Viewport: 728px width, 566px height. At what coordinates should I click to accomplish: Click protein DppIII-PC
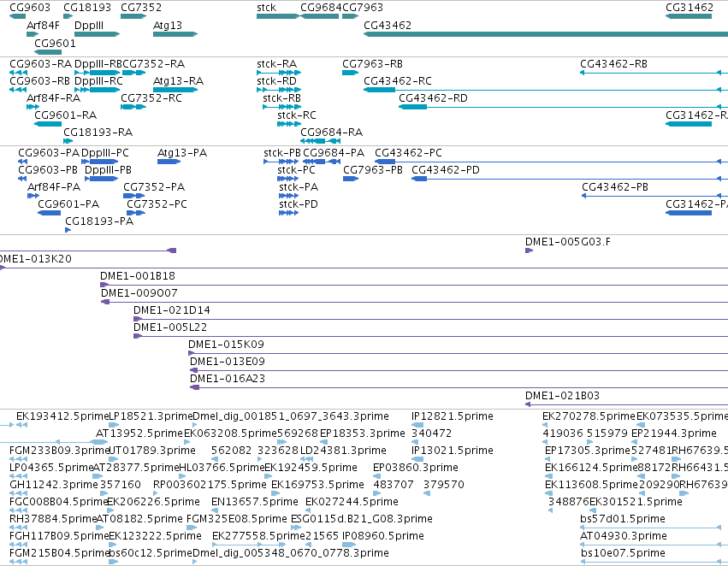click(99, 162)
